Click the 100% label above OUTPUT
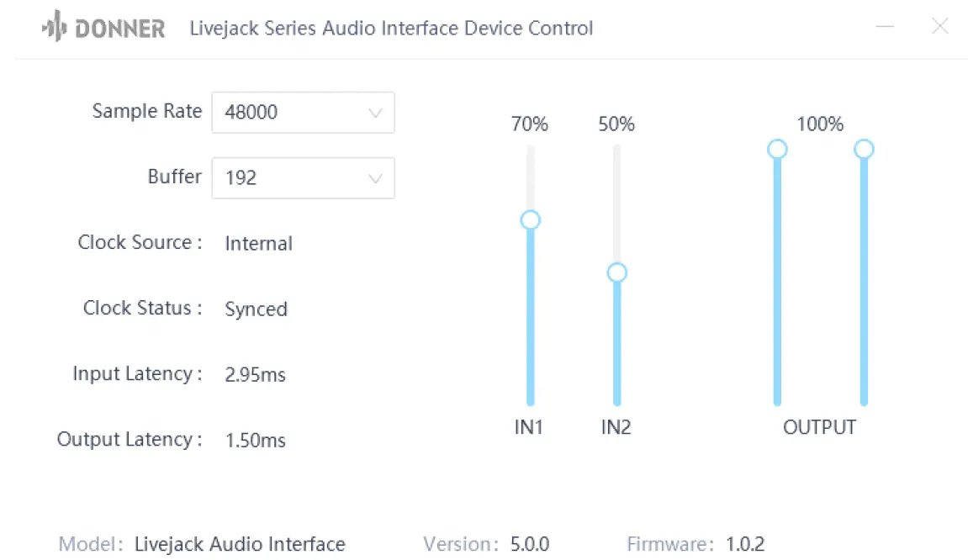This screenshot has height=560, width=968. tap(820, 124)
